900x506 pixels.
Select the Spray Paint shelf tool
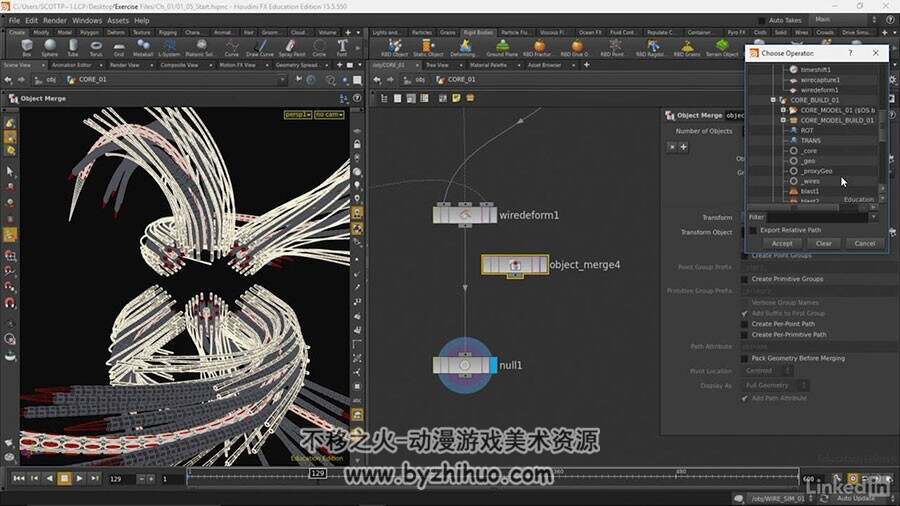tap(292, 48)
